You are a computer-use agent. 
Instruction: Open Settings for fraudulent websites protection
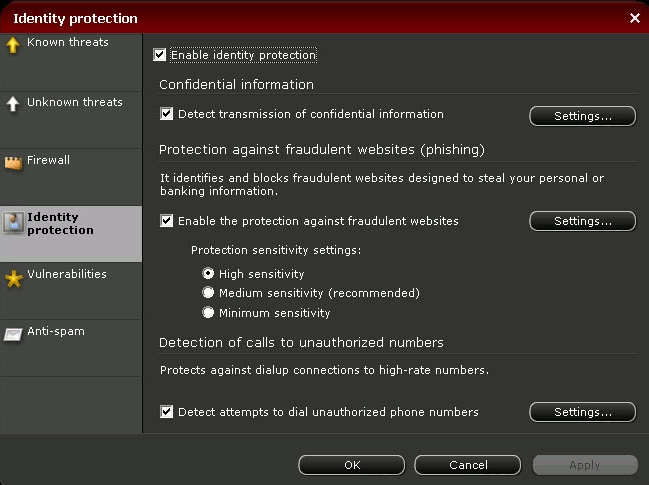tap(582, 221)
